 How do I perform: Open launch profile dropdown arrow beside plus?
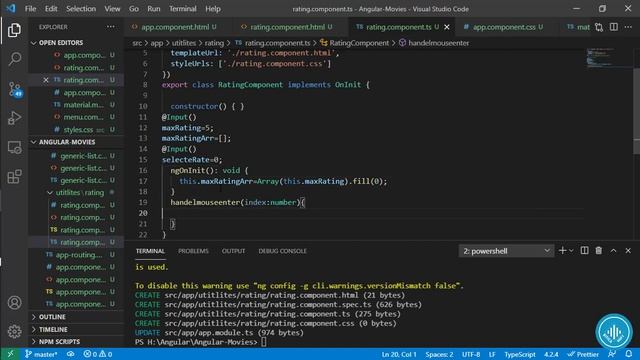[x=571, y=251]
